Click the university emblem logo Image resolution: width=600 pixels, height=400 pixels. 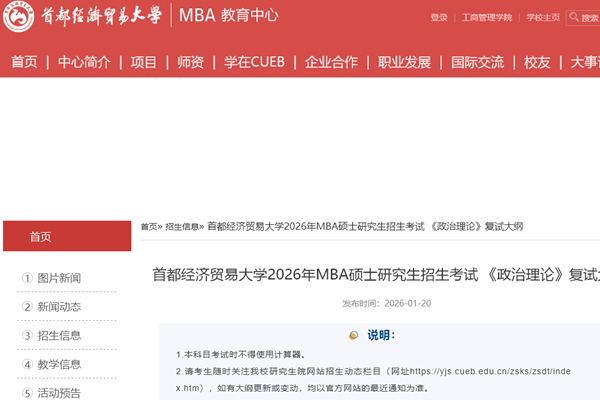click(x=18, y=16)
